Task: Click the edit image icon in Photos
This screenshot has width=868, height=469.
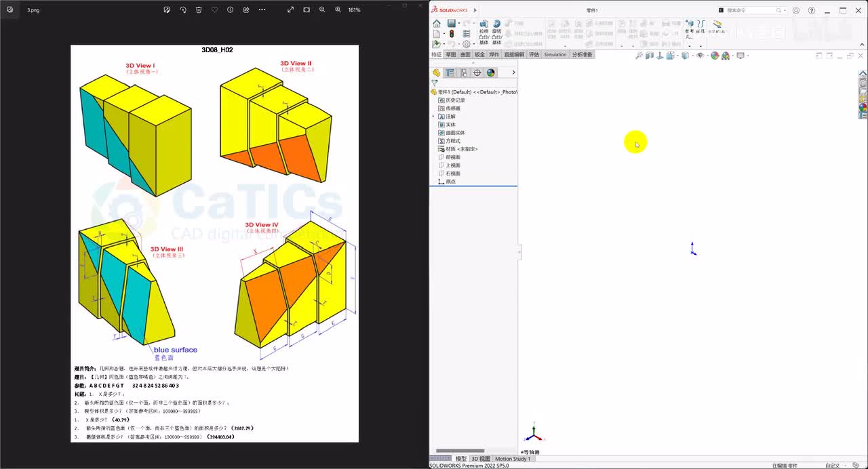Action: point(167,10)
